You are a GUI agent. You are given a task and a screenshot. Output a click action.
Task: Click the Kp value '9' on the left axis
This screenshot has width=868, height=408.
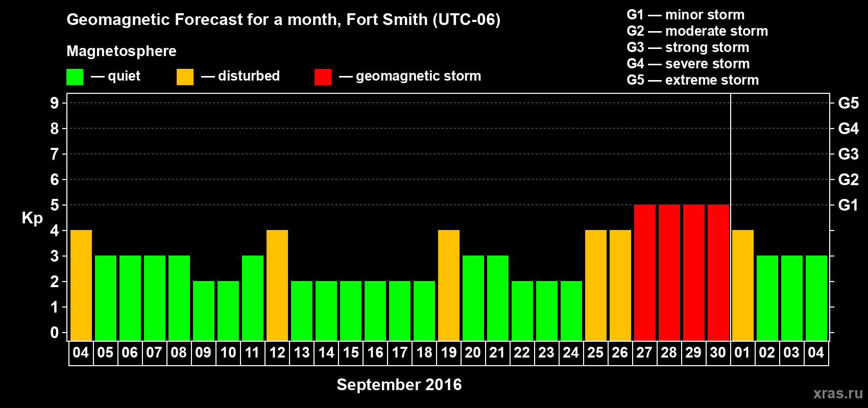coord(55,103)
